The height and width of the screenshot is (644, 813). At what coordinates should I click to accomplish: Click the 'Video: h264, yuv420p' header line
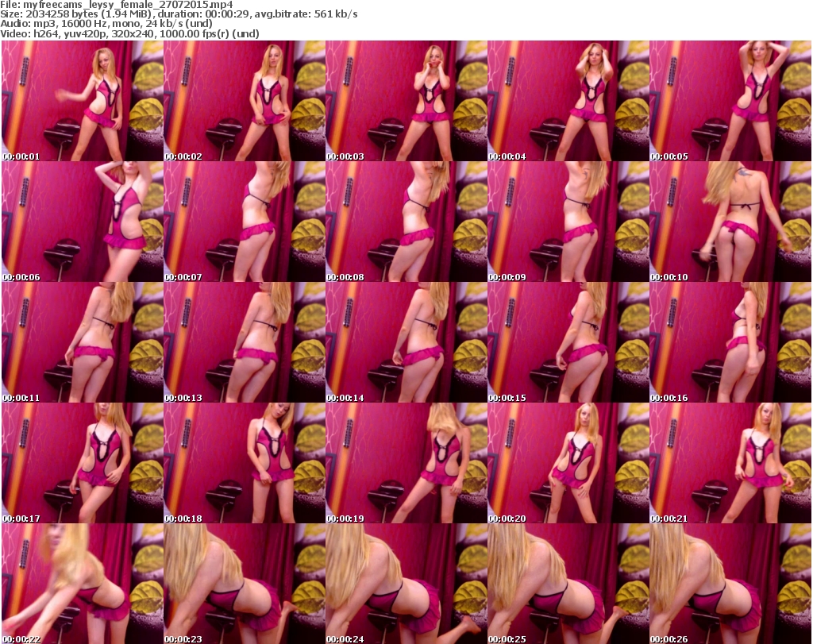pos(129,33)
